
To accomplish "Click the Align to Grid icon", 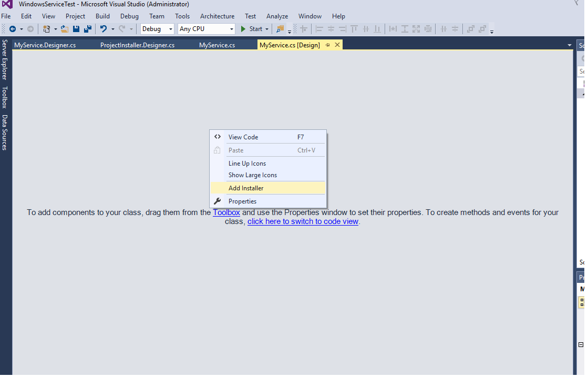I will pos(304,29).
